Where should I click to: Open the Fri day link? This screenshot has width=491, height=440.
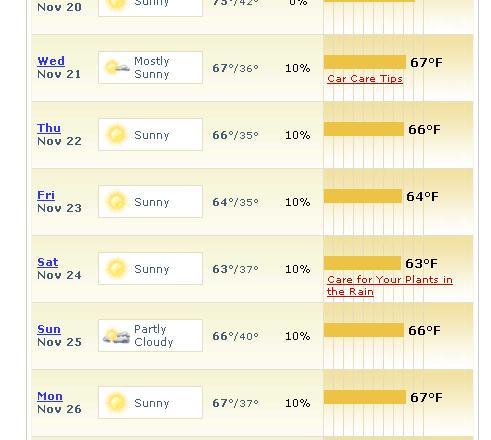point(46,195)
